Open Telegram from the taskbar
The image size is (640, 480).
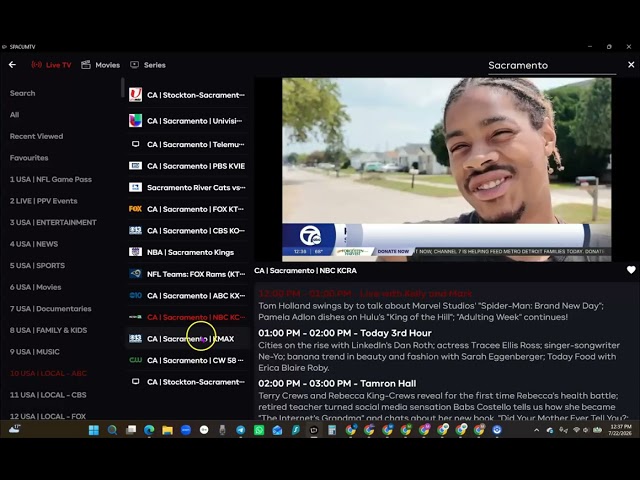coord(240,430)
